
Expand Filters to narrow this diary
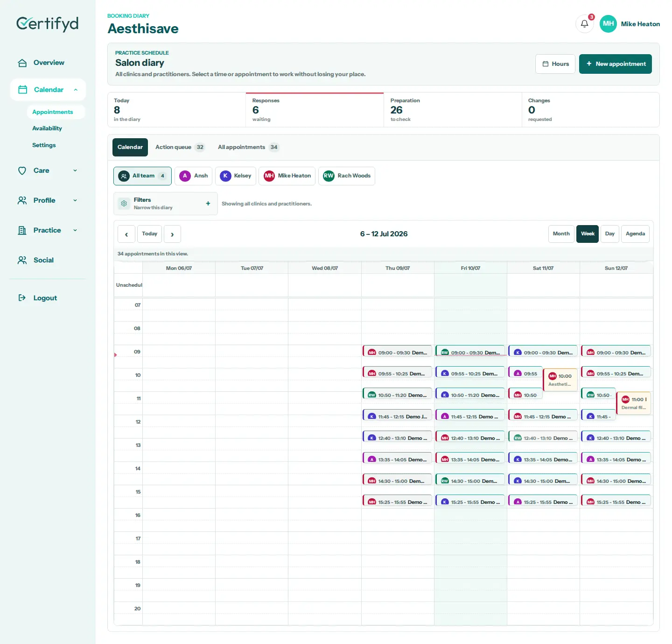pyautogui.click(x=166, y=204)
